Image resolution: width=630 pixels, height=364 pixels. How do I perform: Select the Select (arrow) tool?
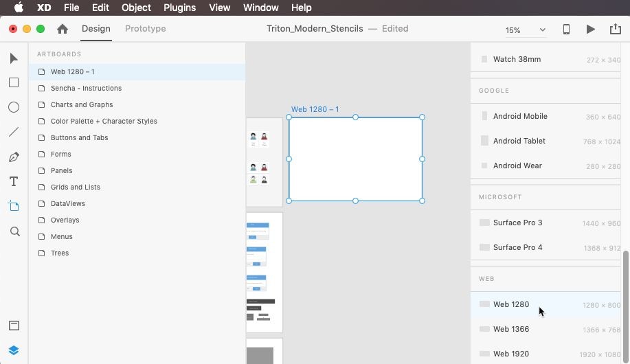coord(14,58)
